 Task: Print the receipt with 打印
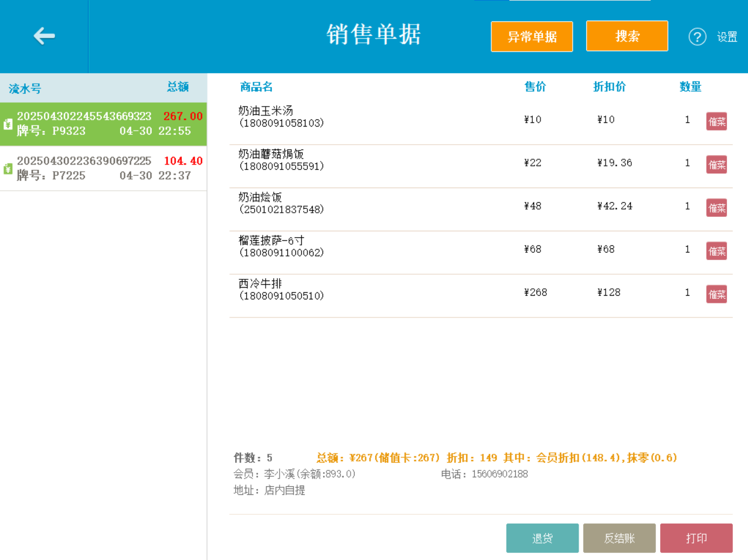tap(696, 538)
